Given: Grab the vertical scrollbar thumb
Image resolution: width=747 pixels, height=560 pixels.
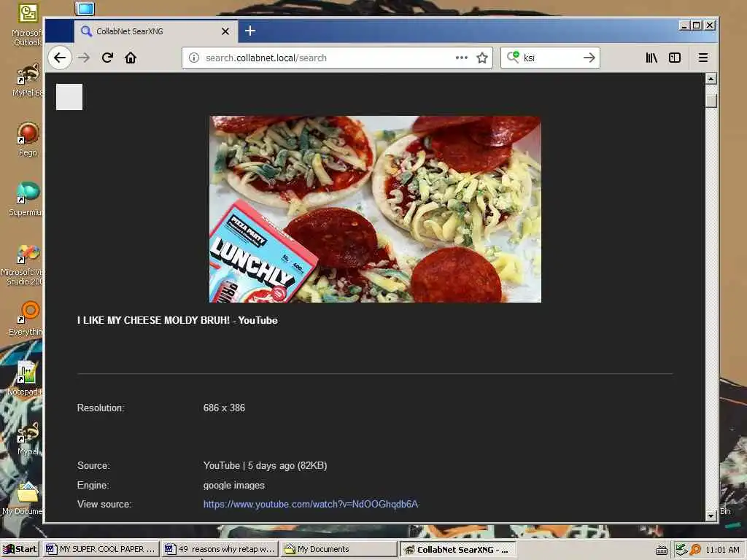Looking at the screenshot, I should point(711,101).
